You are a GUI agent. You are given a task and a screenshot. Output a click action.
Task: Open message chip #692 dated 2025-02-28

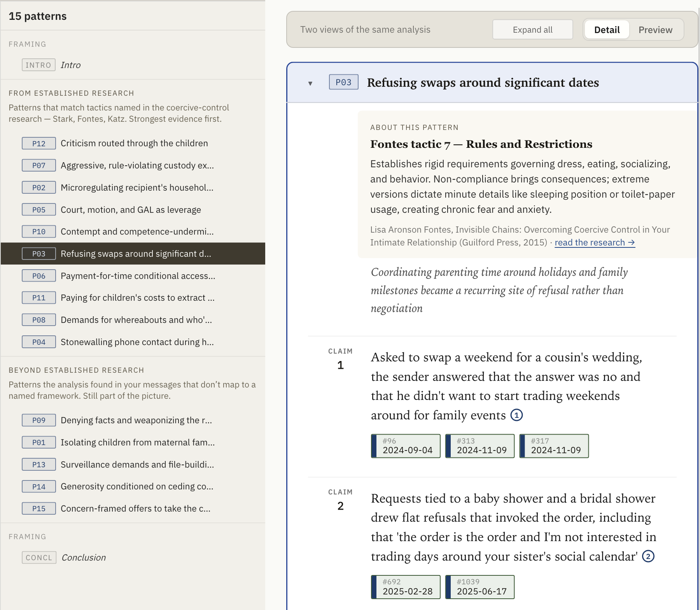tap(406, 587)
